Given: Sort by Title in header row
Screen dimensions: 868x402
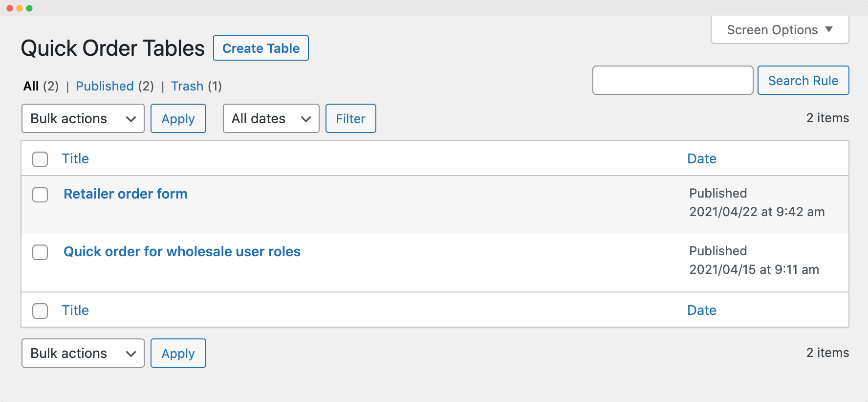Looking at the screenshot, I should [75, 158].
